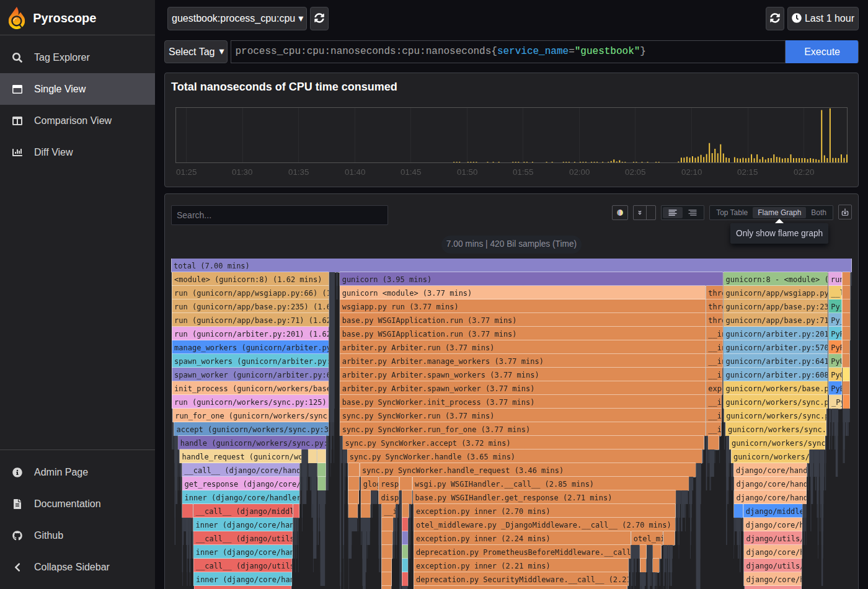Select wsgiapp.py run (3.77 mins) bar
868x589 pixels.
pyautogui.click(x=523, y=307)
